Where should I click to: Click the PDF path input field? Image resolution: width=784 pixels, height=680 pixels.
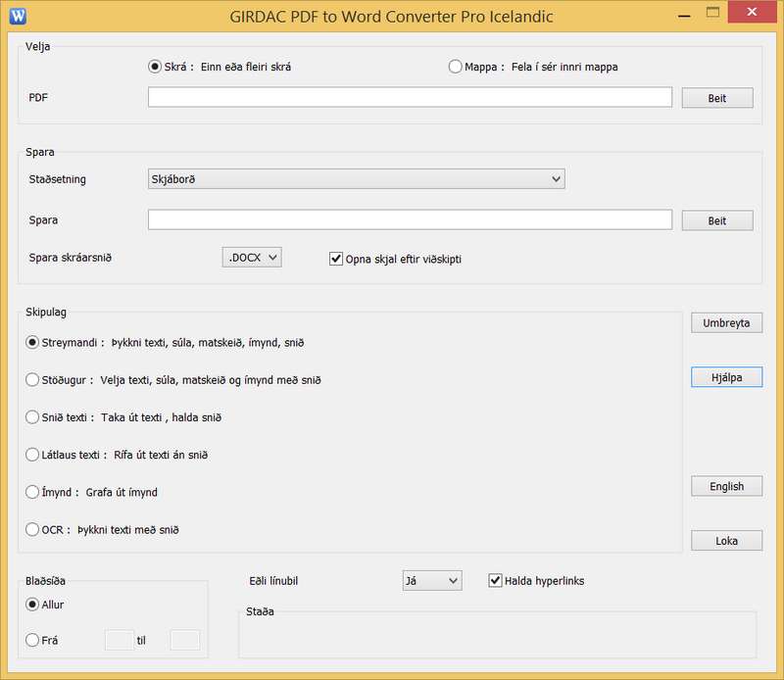[x=410, y=97]
